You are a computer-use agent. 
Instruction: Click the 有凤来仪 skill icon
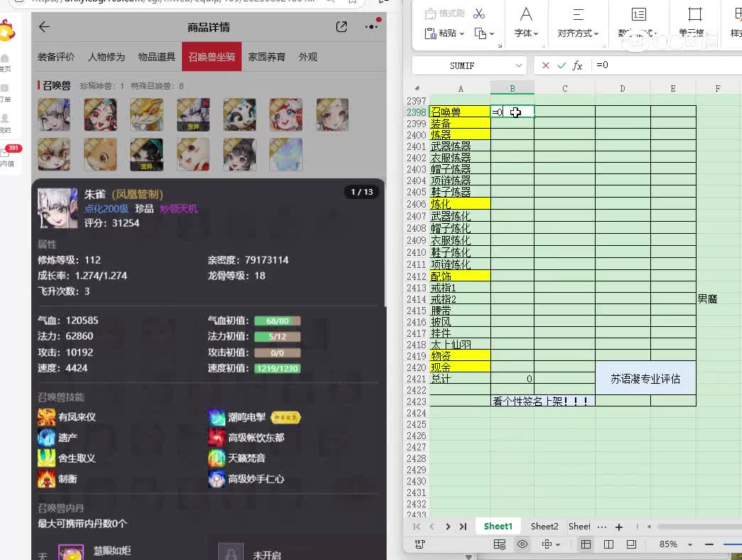46,417
